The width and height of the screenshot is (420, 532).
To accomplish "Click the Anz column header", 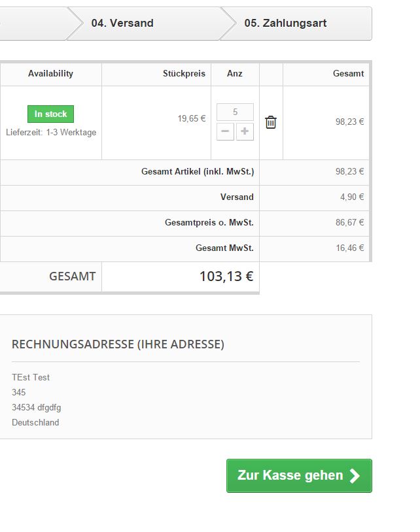I will 235,74.
